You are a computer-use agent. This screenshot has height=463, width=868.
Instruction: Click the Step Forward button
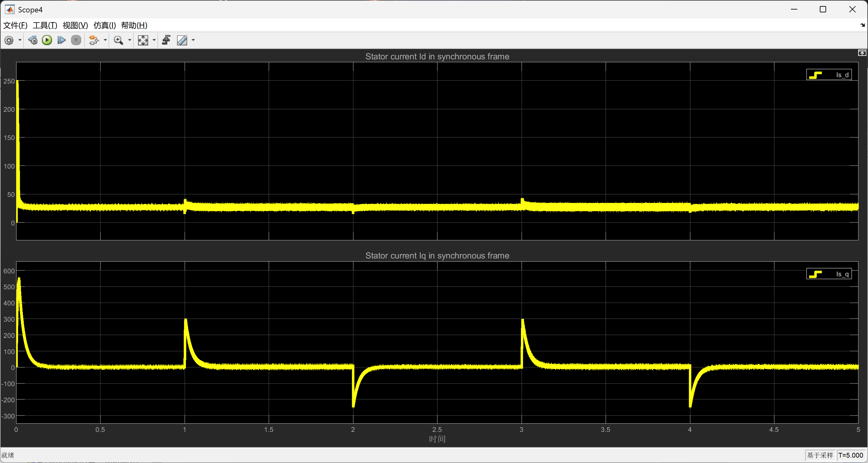(61, 40)
